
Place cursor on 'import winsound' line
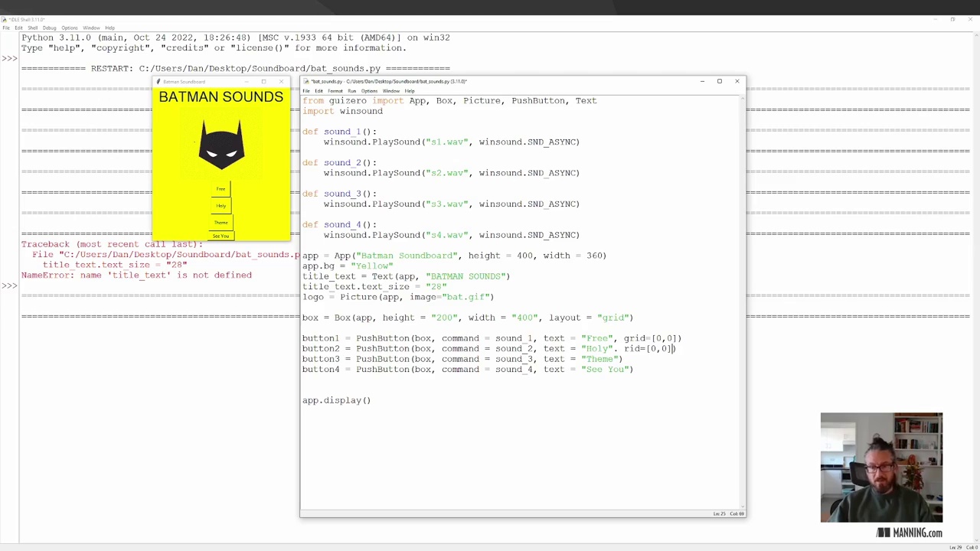[x=342, y=111]
